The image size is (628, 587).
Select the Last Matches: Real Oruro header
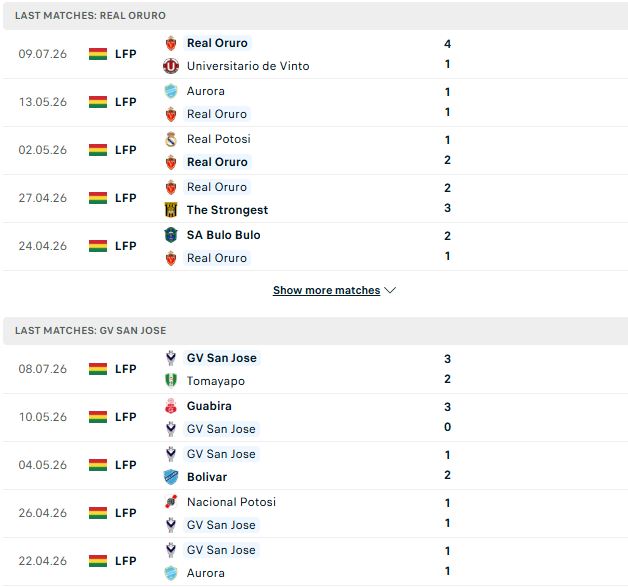(x=316, y=16)
